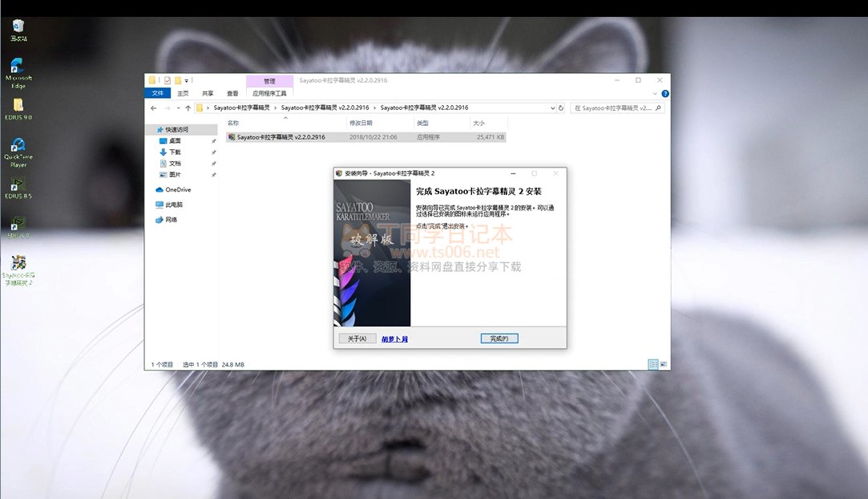Image resolution: width=868 pixels, height=499 pixels.
Task: Click the Explorer up-one-level arrow icon
Action: point(188,108)
